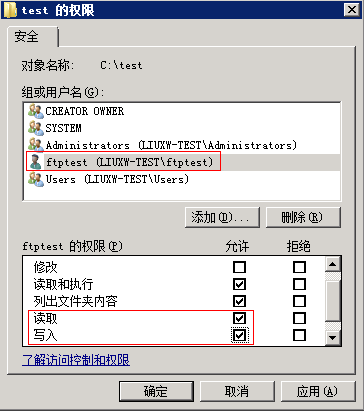Check Deny box for 读取
Image resolution: width=364 pixels, height=411 pixels.
click(x=299, y=318)
